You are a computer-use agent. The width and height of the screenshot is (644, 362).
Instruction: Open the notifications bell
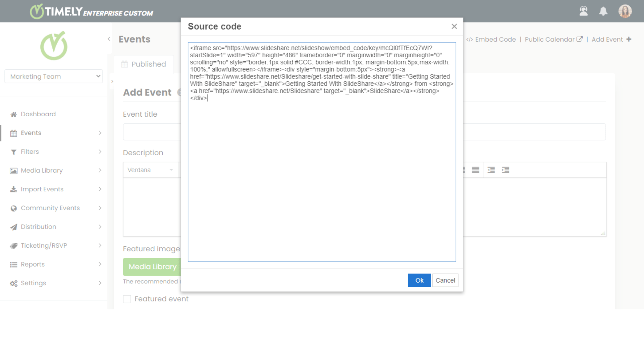(603, 11)
